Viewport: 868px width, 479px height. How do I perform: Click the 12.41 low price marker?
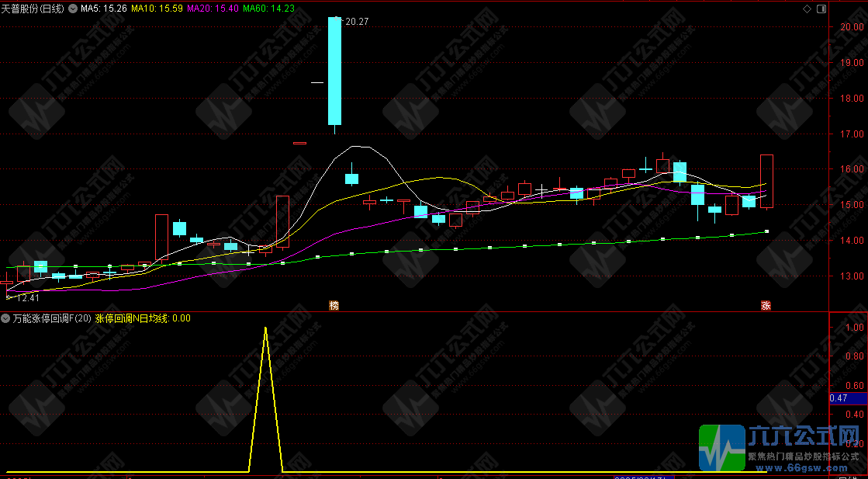[x=27, y=297]
